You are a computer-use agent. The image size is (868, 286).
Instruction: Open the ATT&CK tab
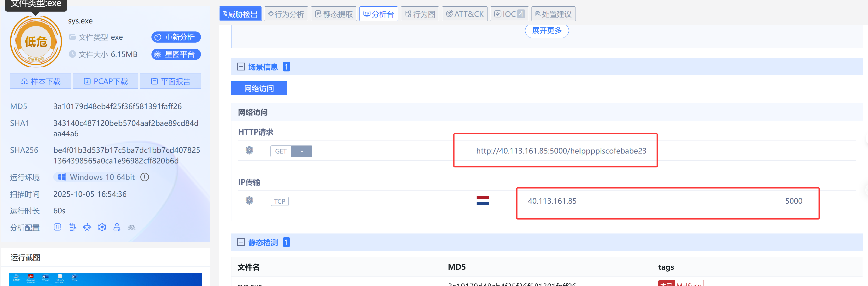coord(465,14)
